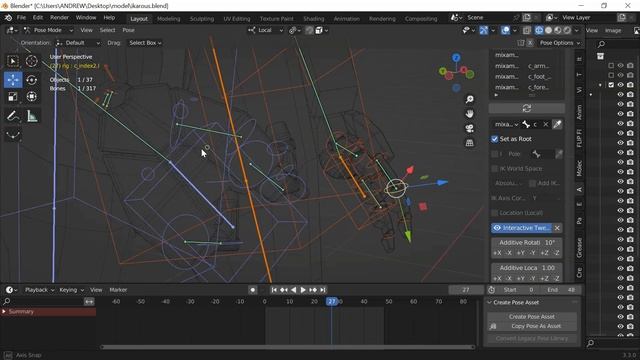
Task: Open timeline View menu
Action: [x=96, y=290]
